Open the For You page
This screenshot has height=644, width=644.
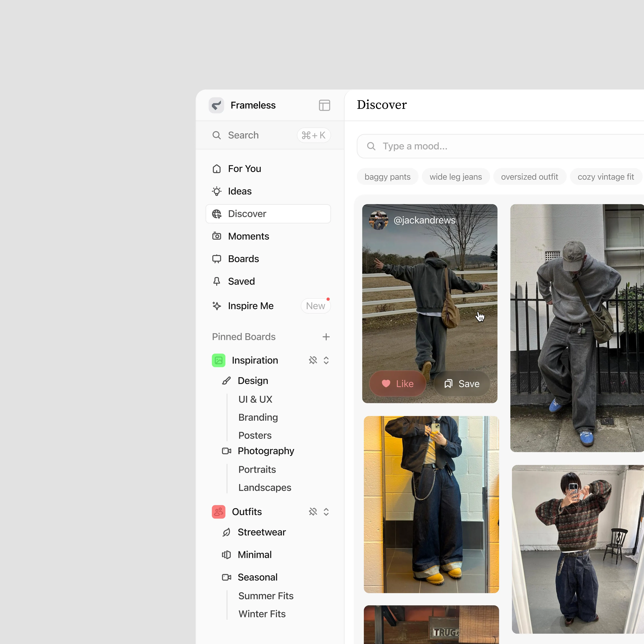[x=244, y=169]
